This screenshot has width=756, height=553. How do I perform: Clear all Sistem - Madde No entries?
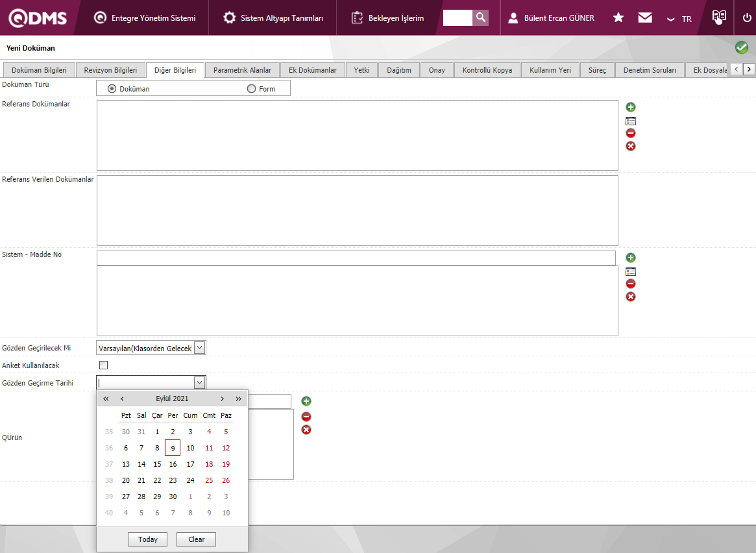631,297
